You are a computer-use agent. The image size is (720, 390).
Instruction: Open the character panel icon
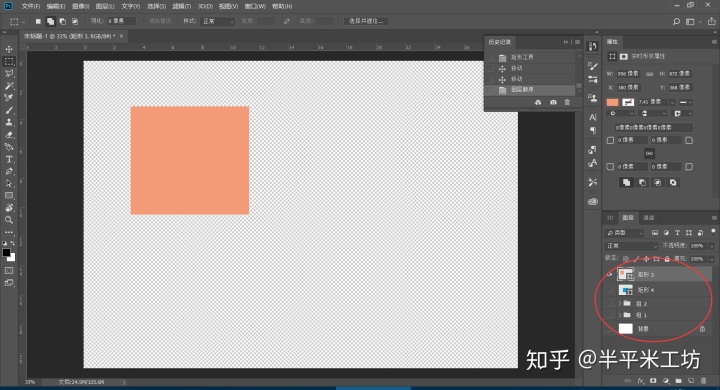tap(593, 117)
